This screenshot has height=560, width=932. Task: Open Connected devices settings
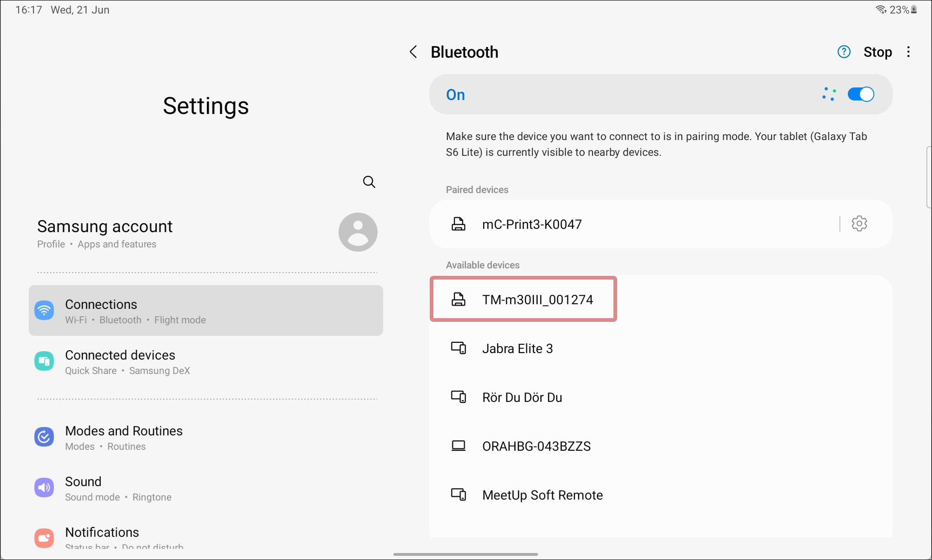pyautogui.click(x=206, y=361)
